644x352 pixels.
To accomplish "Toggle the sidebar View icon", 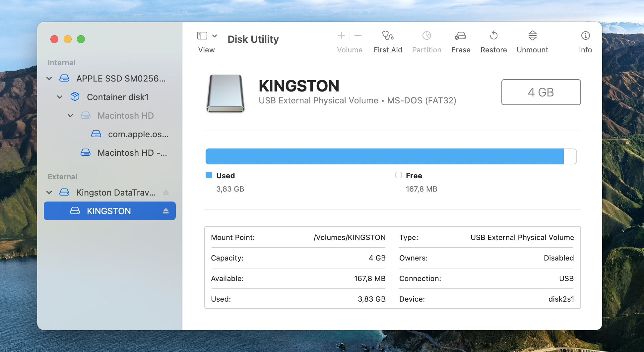I will [202, 35].
